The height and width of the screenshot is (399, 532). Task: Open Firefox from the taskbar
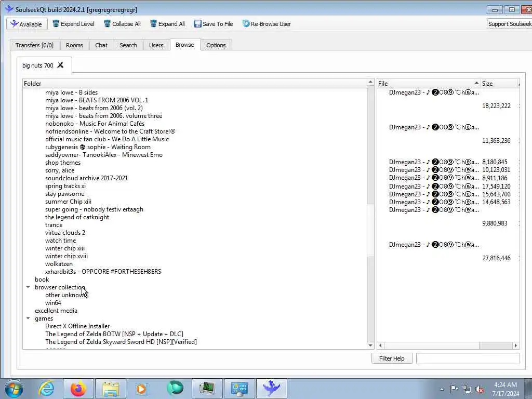click(x=78, y=389)
